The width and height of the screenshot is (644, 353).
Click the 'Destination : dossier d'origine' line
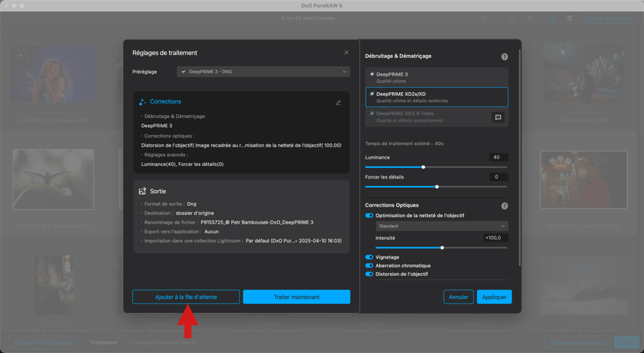(x=179, y=213)
